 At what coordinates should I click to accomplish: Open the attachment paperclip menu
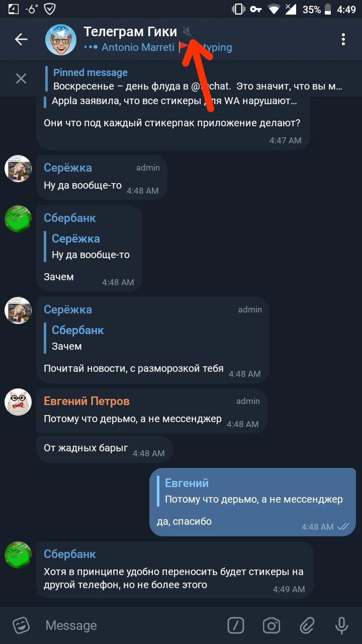pos(307,625)
